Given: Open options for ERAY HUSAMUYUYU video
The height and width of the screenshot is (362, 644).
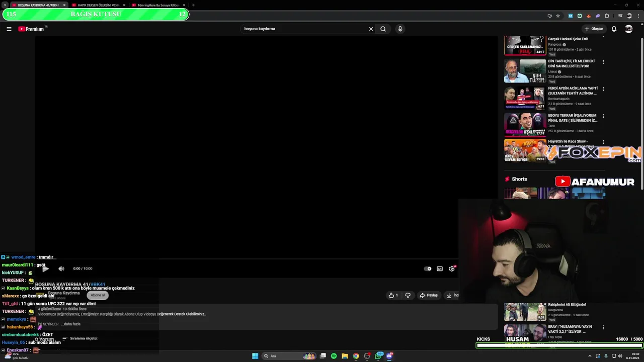Looking at the screenshot, I should click(603, 327).
